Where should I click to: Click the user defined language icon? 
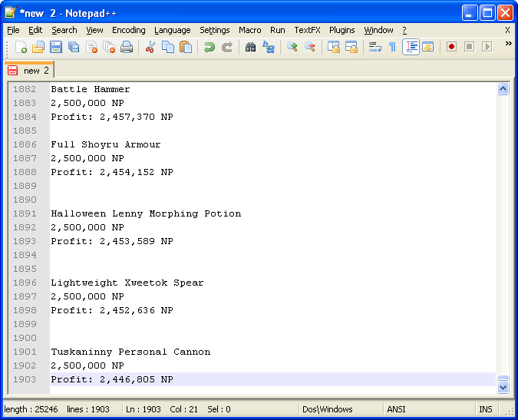(x=428, y=47)
